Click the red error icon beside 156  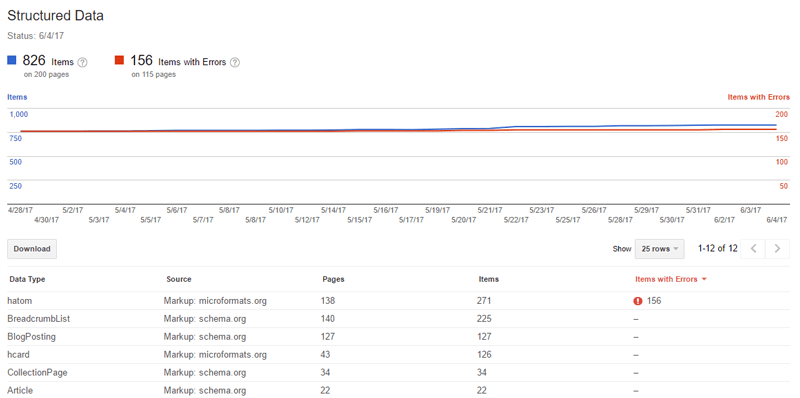[x=638, y=301]
